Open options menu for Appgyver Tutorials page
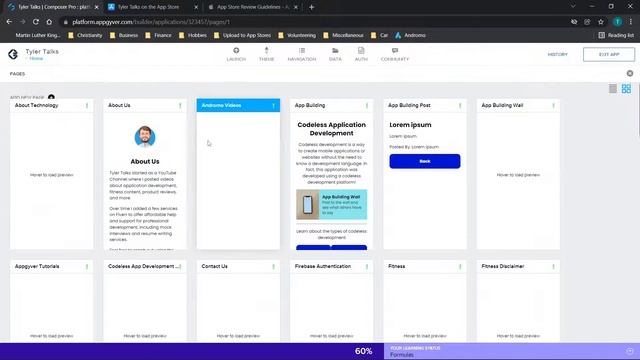Viewport: 640px width, 360px height. [87, 267]
